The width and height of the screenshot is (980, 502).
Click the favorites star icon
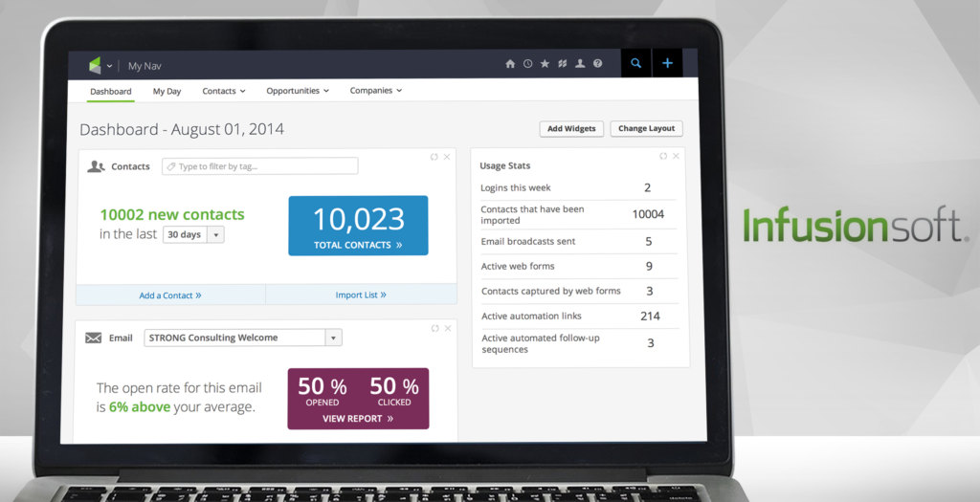pos(545,64)
